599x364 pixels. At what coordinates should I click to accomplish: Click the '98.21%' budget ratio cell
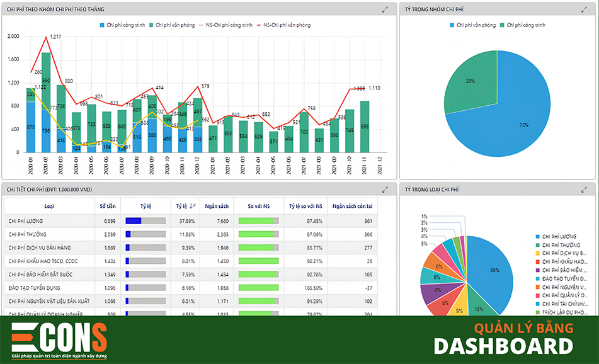[x=314, y=261]
